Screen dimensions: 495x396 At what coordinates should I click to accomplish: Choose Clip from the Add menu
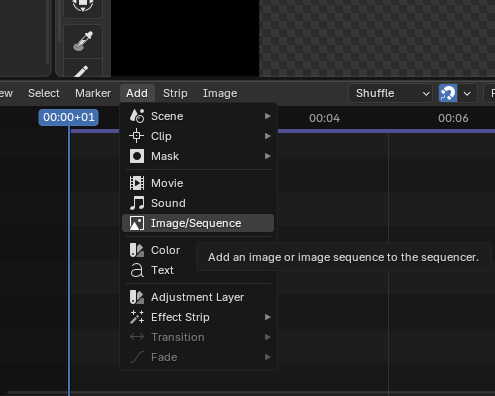click(198, 136)
